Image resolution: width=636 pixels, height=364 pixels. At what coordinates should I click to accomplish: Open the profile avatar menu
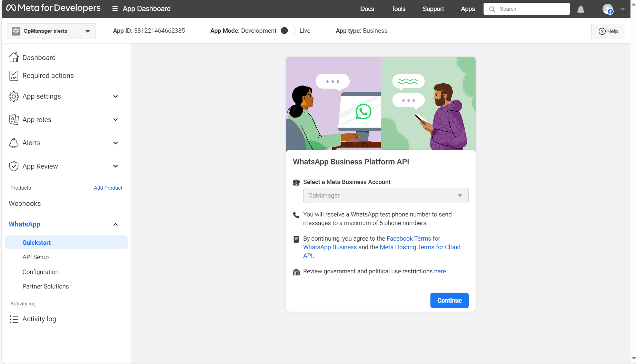point(608,9)
